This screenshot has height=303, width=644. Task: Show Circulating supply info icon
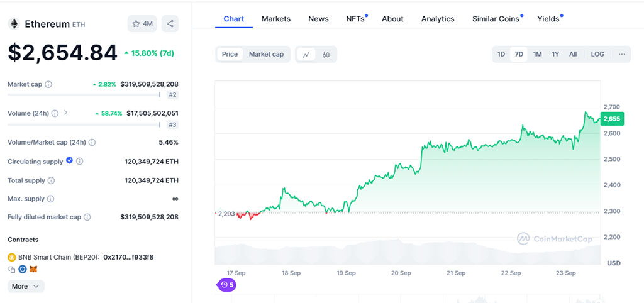[x=80, y=162]
